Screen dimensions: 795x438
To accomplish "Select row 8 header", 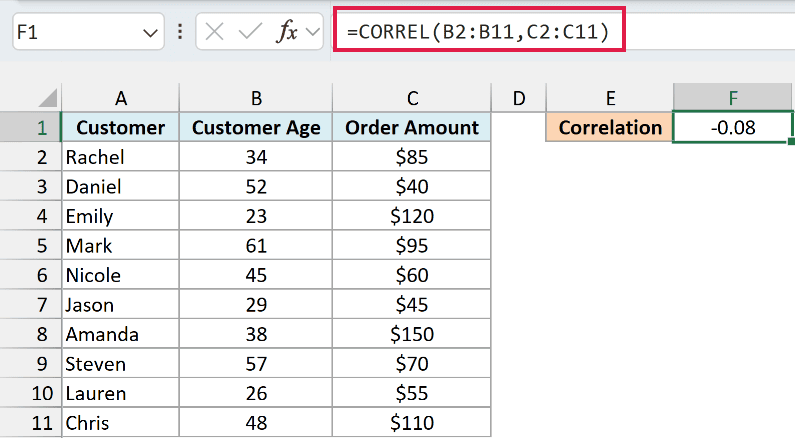I will click(x=30, y=334).
